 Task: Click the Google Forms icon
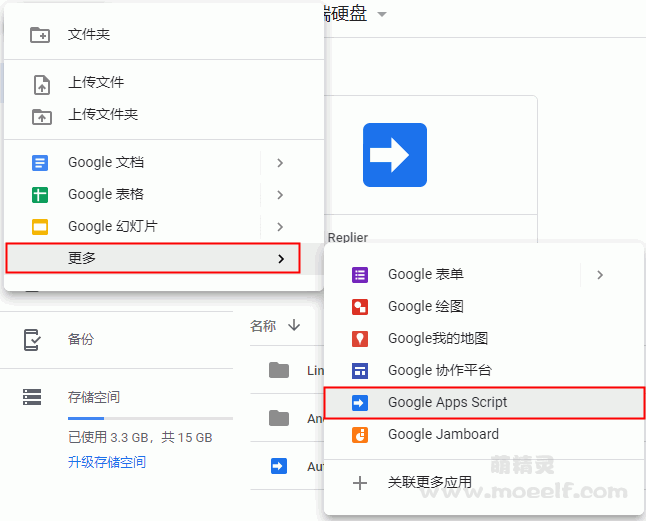click(x=360, y=275)
